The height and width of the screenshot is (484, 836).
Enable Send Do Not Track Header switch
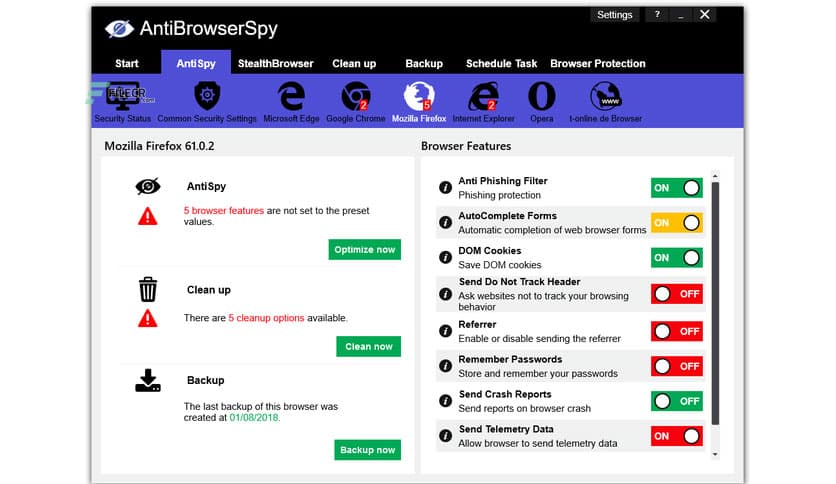(x=677, y=294)
